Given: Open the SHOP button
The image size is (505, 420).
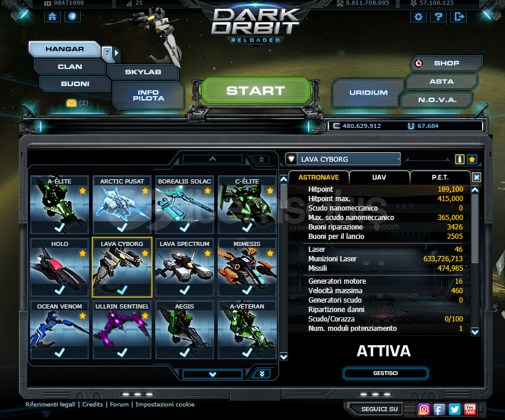Looking at the screenshot, I should (x=447, y=63).
